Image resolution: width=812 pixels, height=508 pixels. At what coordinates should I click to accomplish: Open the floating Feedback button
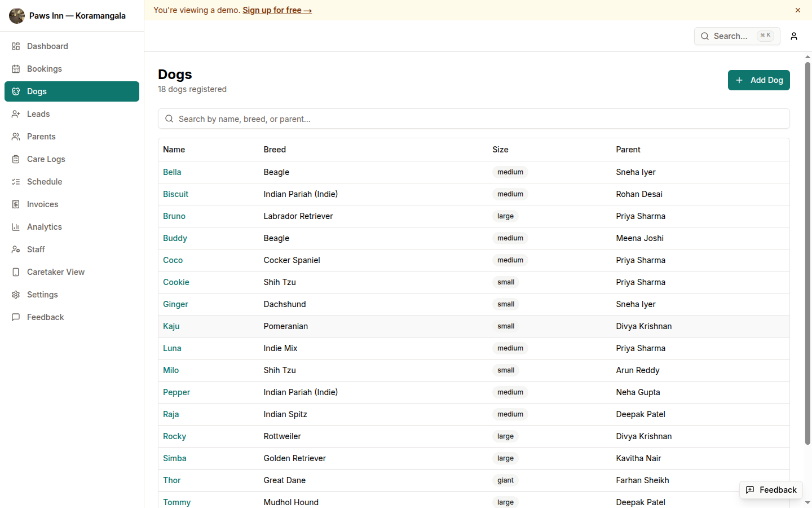(771, 490)
